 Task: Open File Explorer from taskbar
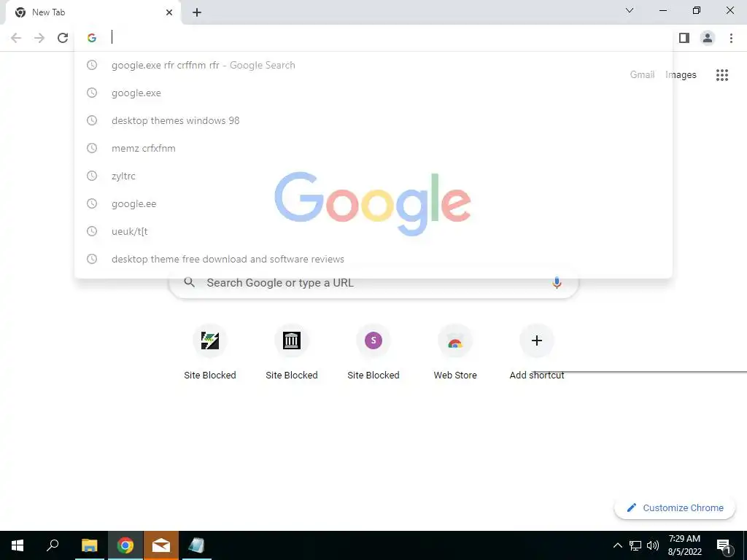[x=89, y=545]
